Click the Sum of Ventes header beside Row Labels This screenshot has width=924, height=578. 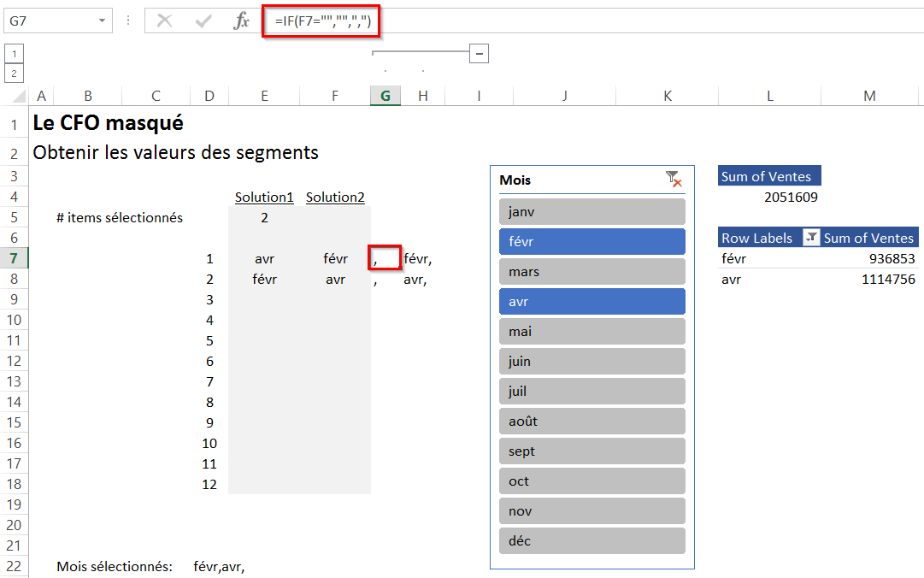point(868,238)
